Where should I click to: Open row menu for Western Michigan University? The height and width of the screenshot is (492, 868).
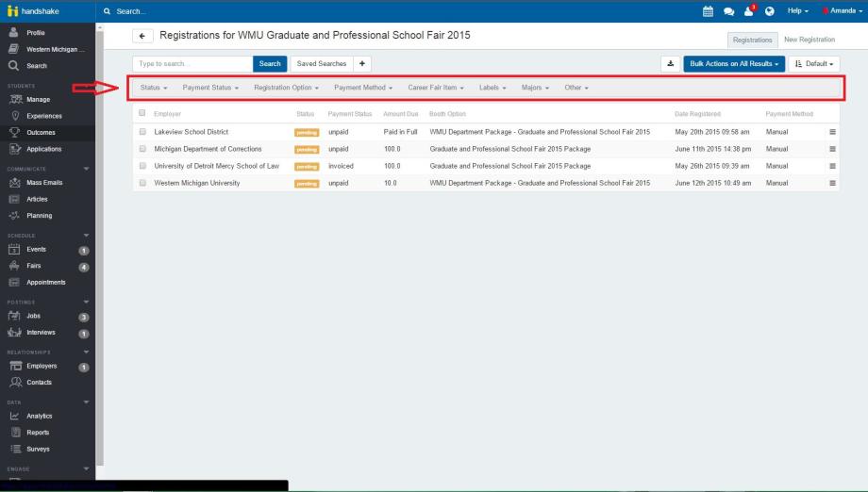pyautogui.click(x=832, y=183)
